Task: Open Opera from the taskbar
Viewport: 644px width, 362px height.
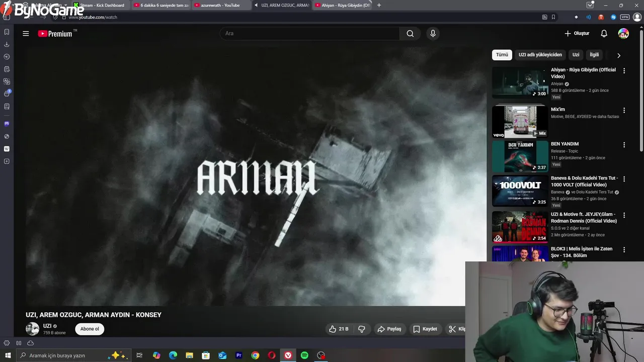Action: 272,355
